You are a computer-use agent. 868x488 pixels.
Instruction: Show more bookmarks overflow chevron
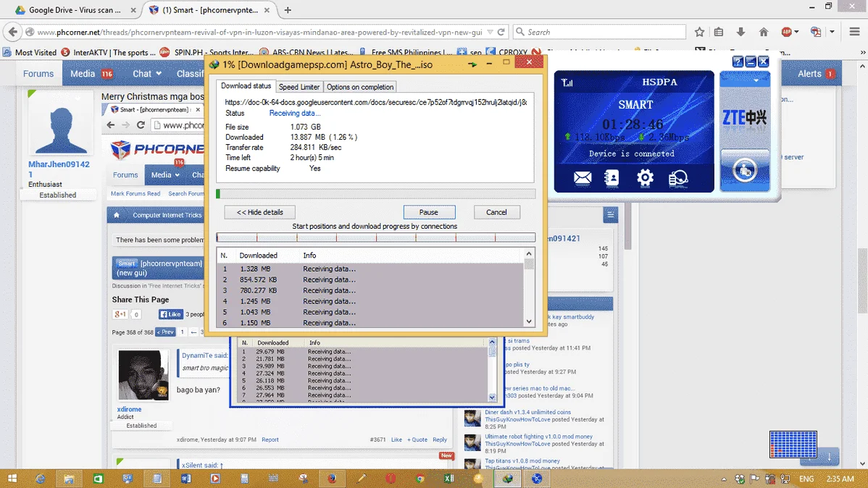pyautogui.click(x=862, y=53)
